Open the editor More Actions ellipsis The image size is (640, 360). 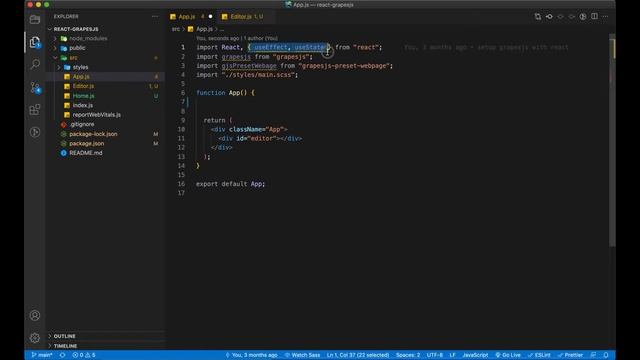pyautogui.click(x=605, y=16)
